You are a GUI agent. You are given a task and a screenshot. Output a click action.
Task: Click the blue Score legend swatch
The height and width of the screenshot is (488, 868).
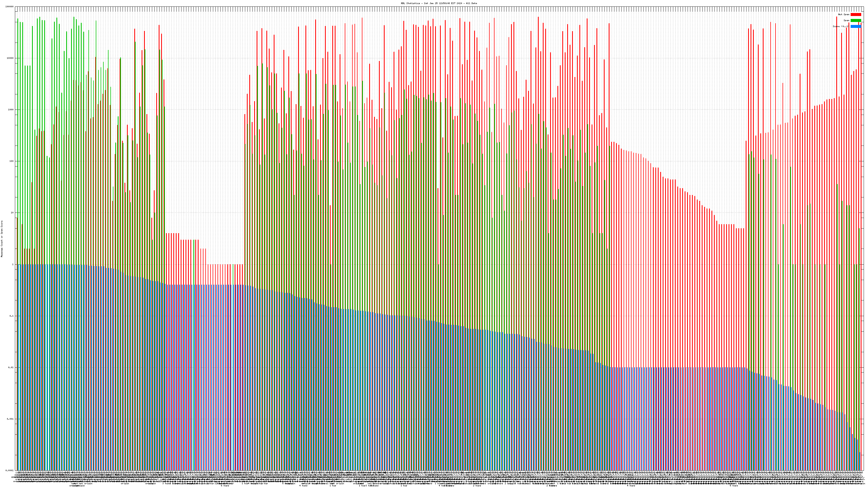(x=856, y=26)
